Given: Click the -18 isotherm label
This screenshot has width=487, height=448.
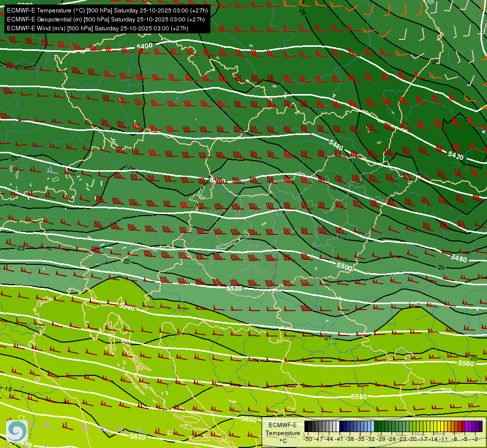Looking at the screenshot, I should [x=7, y=389].
